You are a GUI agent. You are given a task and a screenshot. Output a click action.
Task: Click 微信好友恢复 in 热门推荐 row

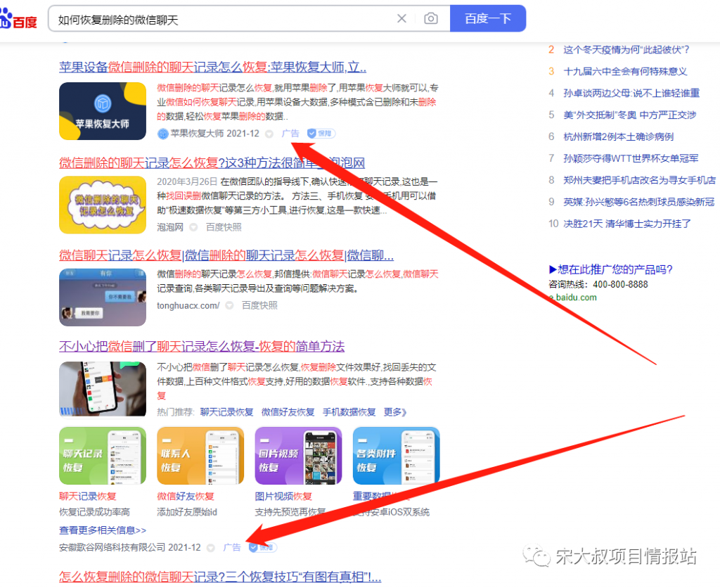[x=288, y=412]
